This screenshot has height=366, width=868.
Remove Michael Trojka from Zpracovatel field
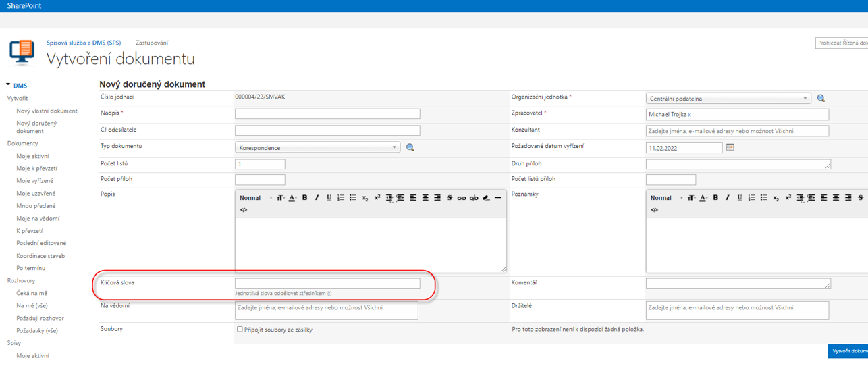(x=689, y=115)
